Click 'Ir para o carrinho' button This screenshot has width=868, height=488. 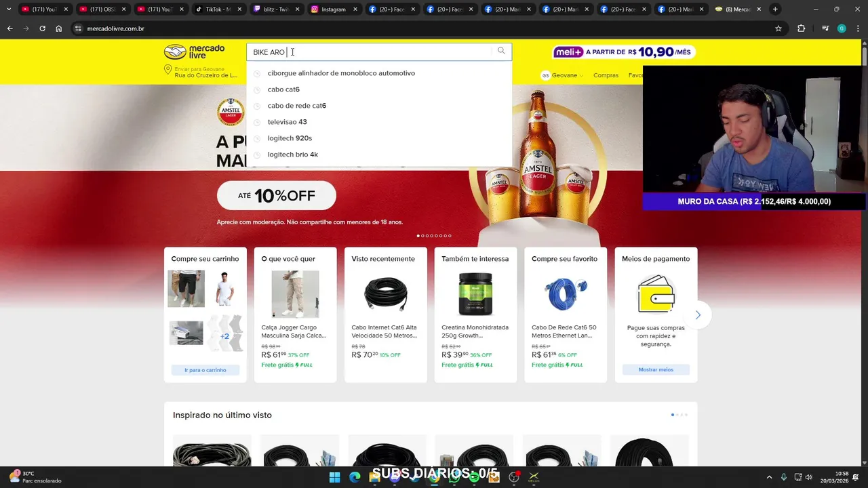205,370
